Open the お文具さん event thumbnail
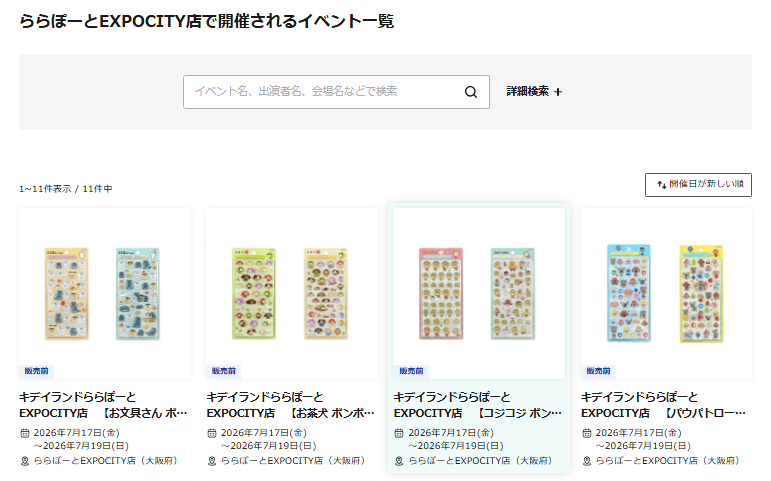 tap(105, 294)
